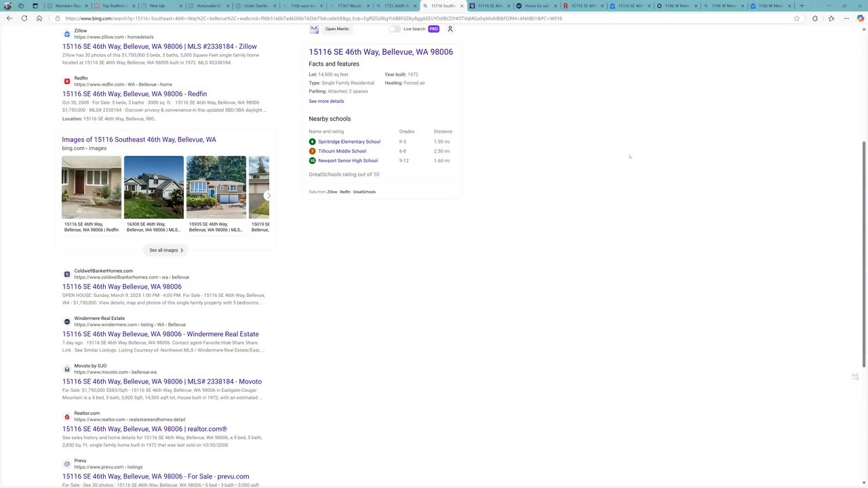Click the Realtor.com favicon
Viewport: 868px width, 488px height.
(x=66, y=416)
